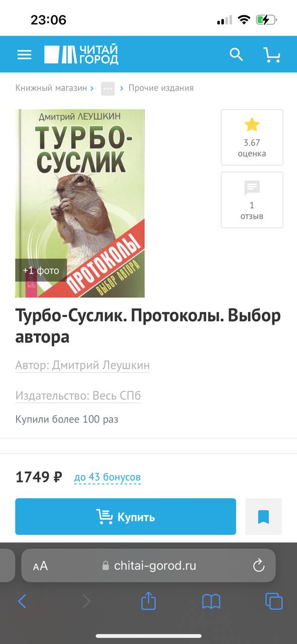Reload the page in Safari
This screenshot has height=644, width=297.
[x=259, y=566]
